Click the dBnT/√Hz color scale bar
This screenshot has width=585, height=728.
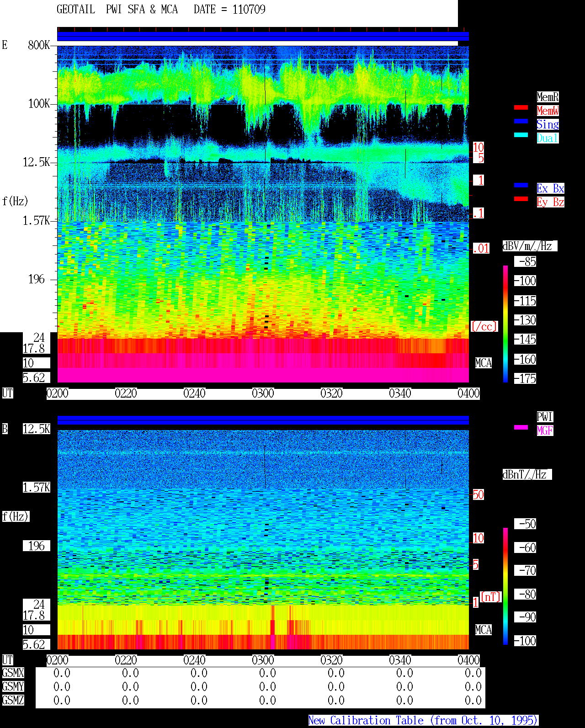click(x=505, y=586)
